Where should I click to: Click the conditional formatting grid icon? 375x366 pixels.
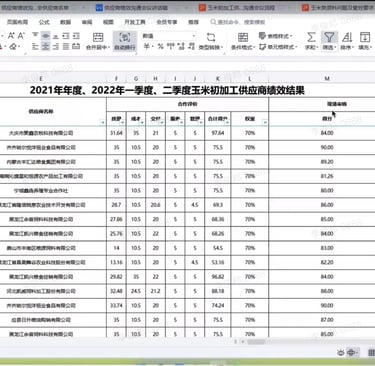click(243, 37)
